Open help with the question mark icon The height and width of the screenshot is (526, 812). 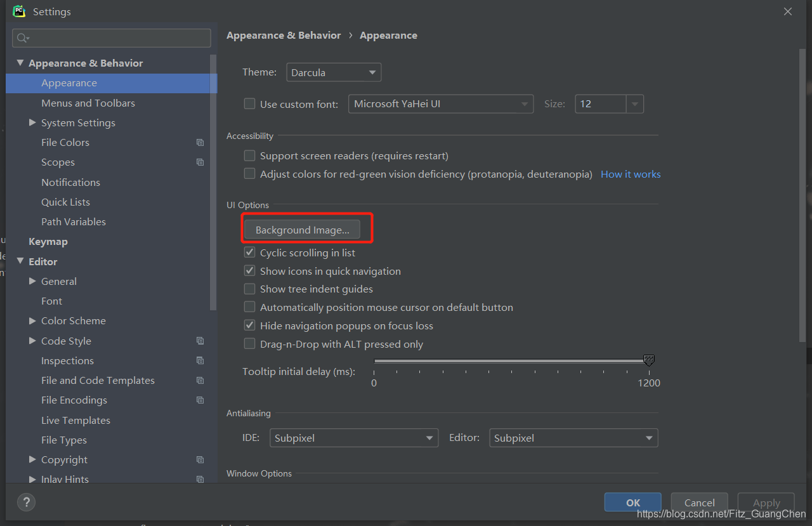click(26, 503)
